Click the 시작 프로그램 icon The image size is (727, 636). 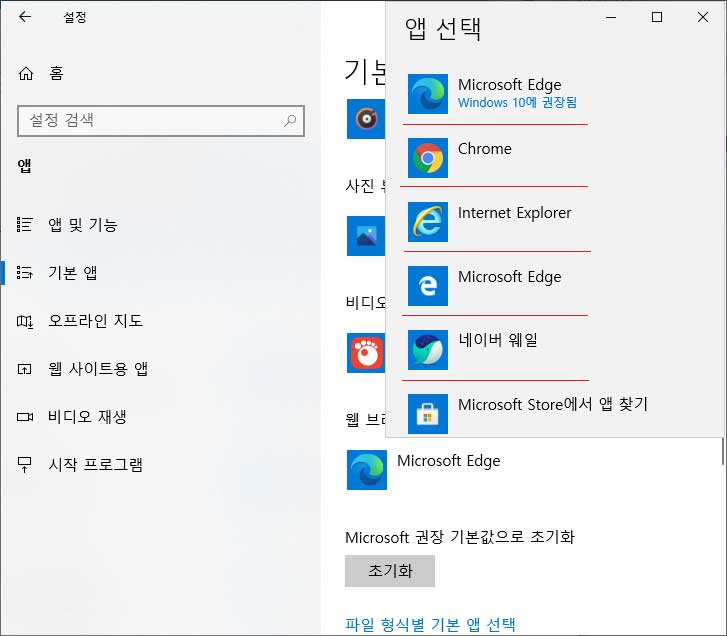coord(25,464)
